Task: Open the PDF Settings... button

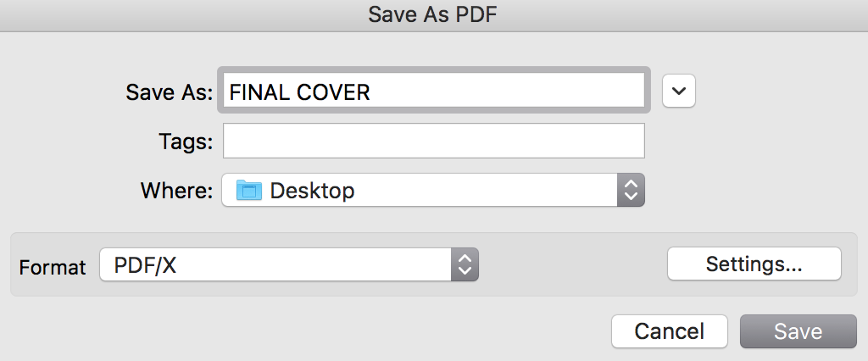Action: pyautogui.click(x=754, y=264)
